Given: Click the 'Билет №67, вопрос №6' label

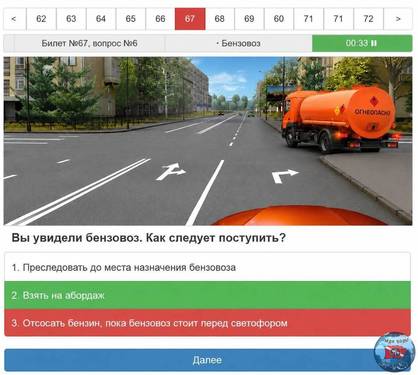Looking at the screenshot, I should [x=89, y=43].
